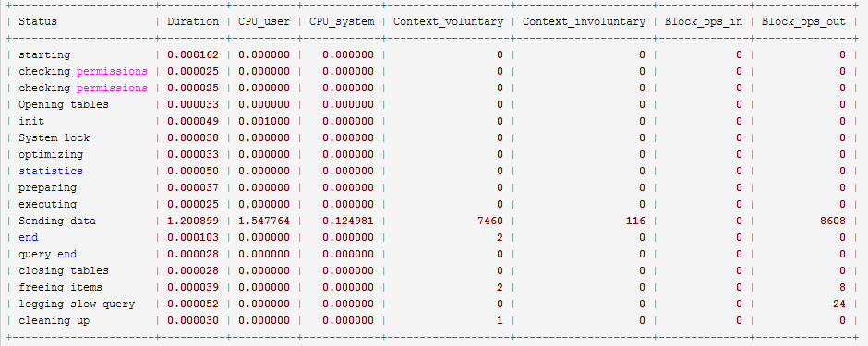Screen dimensions: 868x346
Task: Select 'logging slow query' status
Action: click(x=77, y=304)
